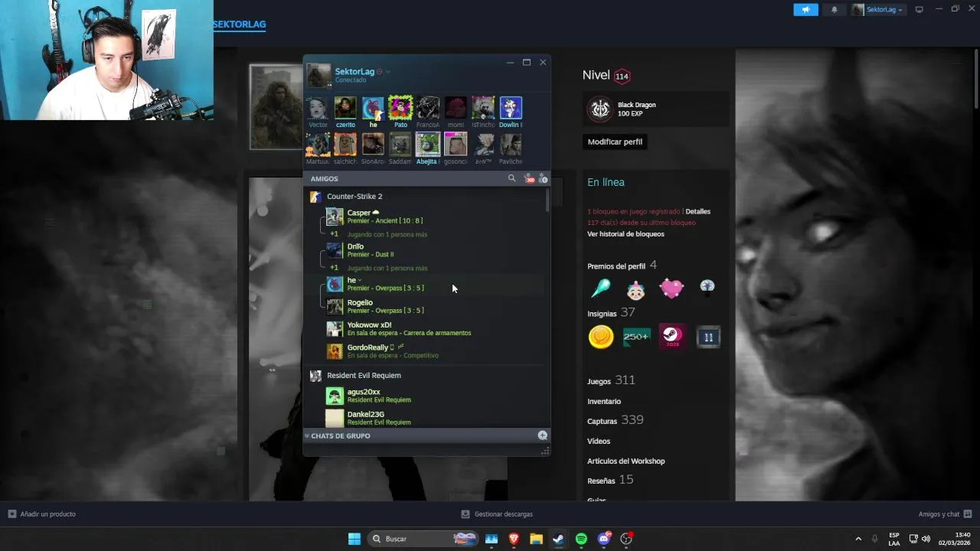This screenshot has height=551, width=980.
Task: Collapse the Counter-Strike 2 friends group
Action: point(354,197)
